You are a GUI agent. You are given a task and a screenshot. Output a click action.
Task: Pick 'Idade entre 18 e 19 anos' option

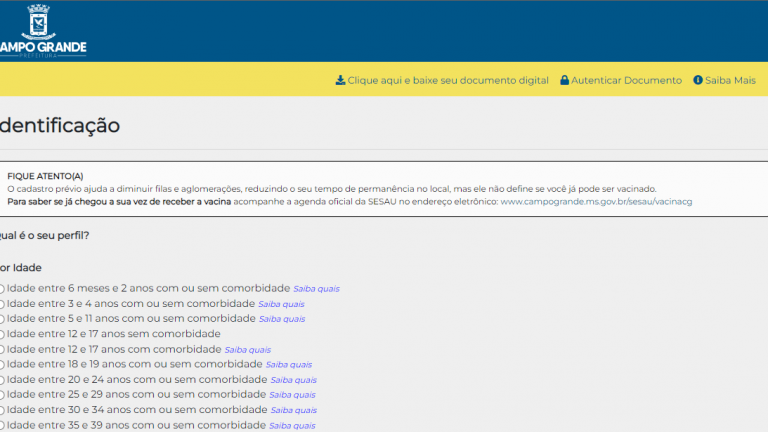[2, 365]
